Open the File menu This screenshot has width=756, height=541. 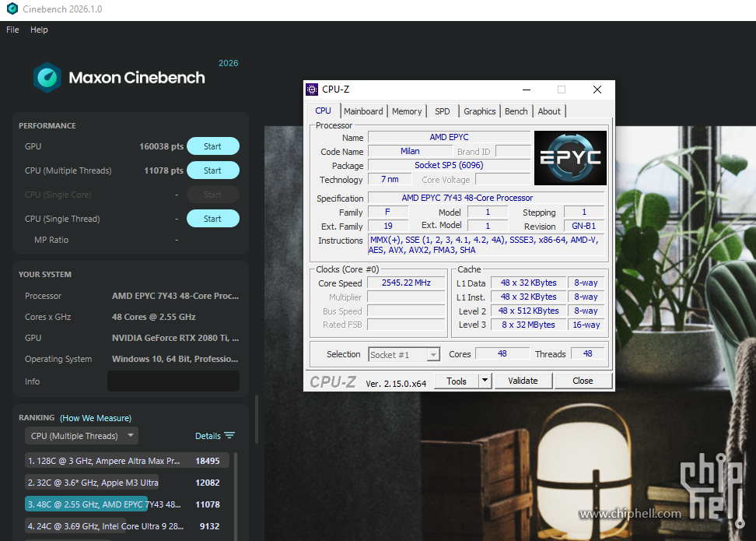pos(12,30)
